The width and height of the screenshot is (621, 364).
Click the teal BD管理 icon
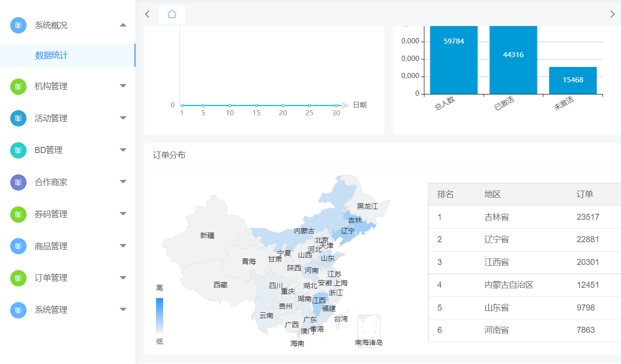pyautogui.click(x=18, y=150)
